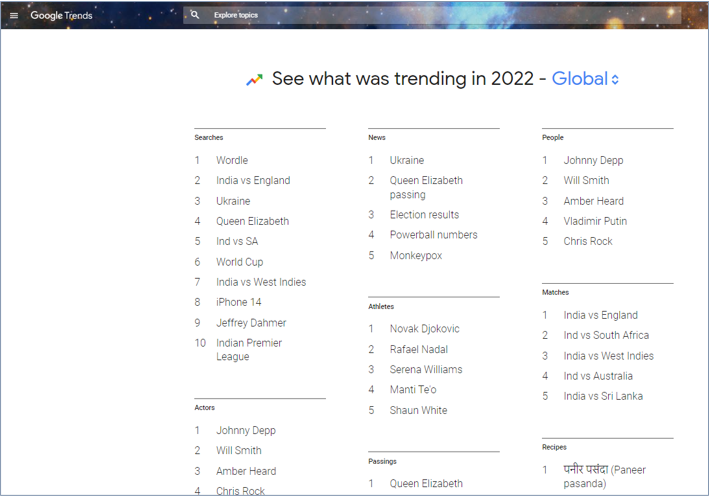Open the Matches category heading

tap(555, 293)
